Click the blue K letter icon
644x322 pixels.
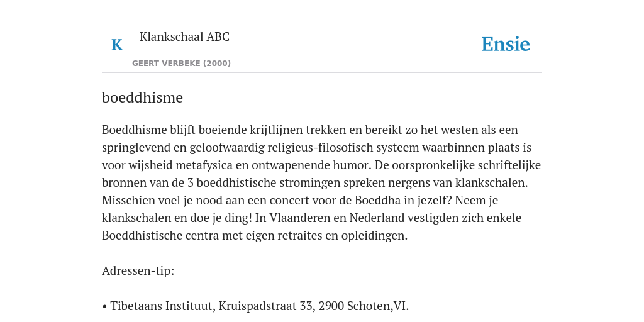tap(116, 45)
